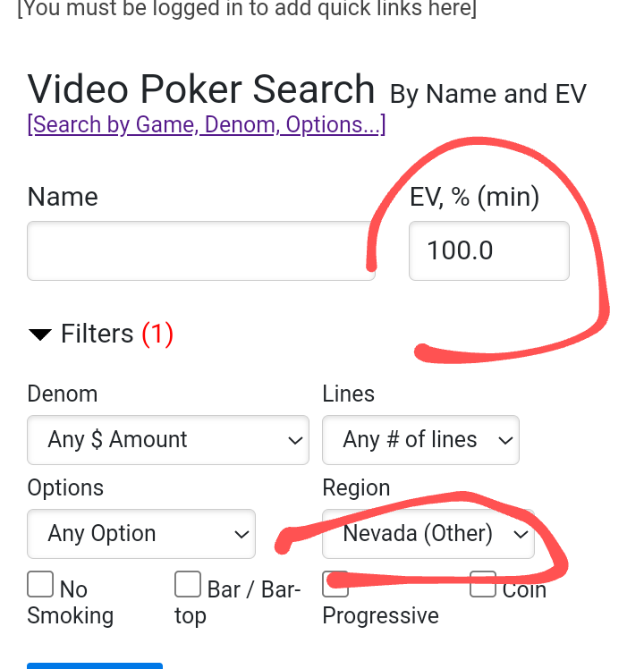Enable the No Smoking checkbox
Image resolution: width=644 pixels, height=669 pixels.
click(40, 585)
